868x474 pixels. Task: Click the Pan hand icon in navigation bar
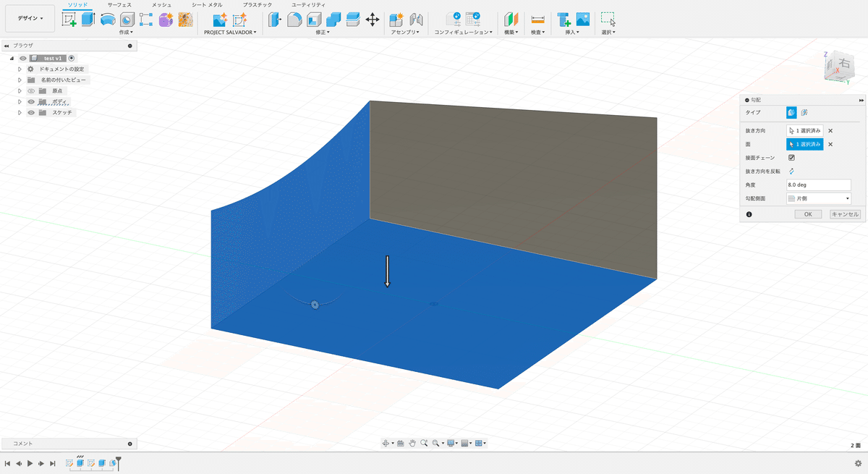tap(412, 443)
